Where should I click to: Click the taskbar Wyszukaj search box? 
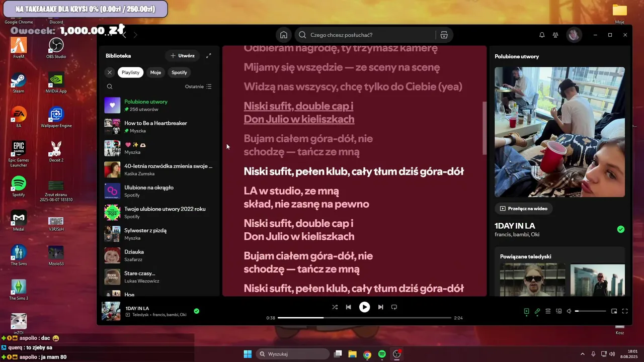tap(292, 354)
